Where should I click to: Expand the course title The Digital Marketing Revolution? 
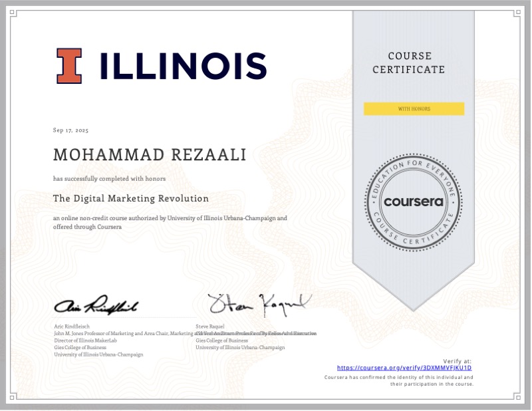pyautogui.click(x=130, y=198)
